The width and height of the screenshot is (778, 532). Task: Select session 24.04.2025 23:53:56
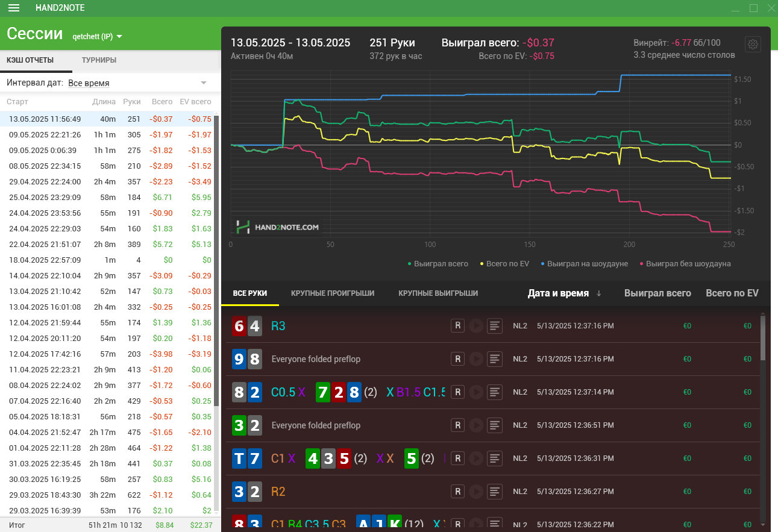pos(107,213)
